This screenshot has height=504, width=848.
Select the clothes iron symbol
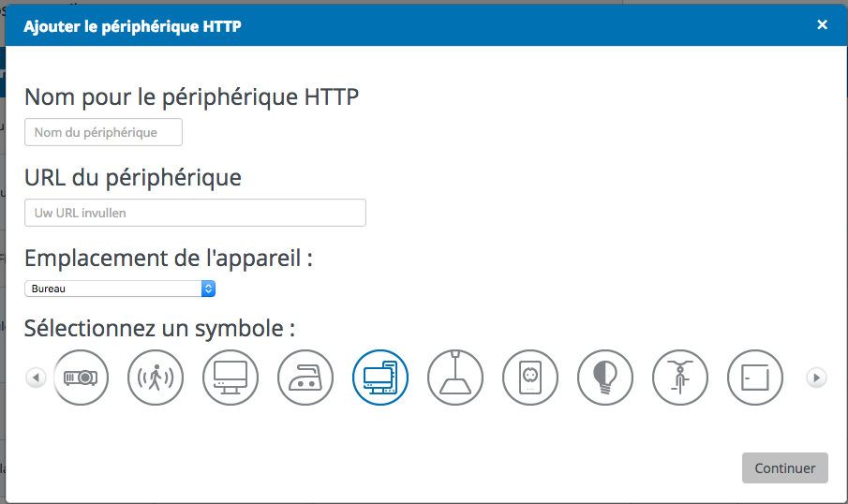pyautogui.click(x=305, y=378)
